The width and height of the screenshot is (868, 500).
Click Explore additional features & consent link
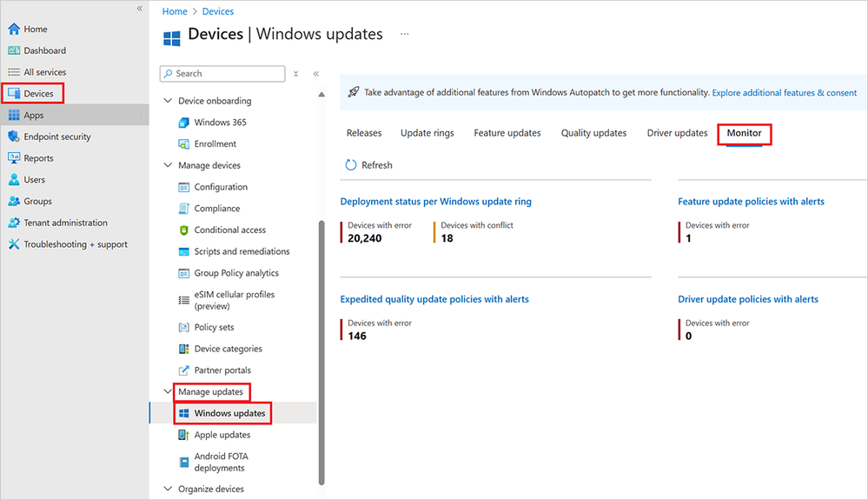pos(784,92)
